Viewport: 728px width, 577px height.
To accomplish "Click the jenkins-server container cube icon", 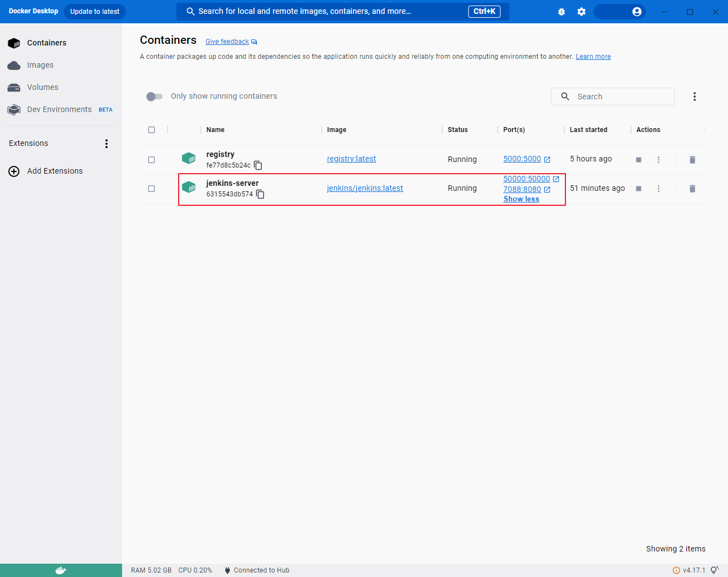I will (x=189, y=188).
